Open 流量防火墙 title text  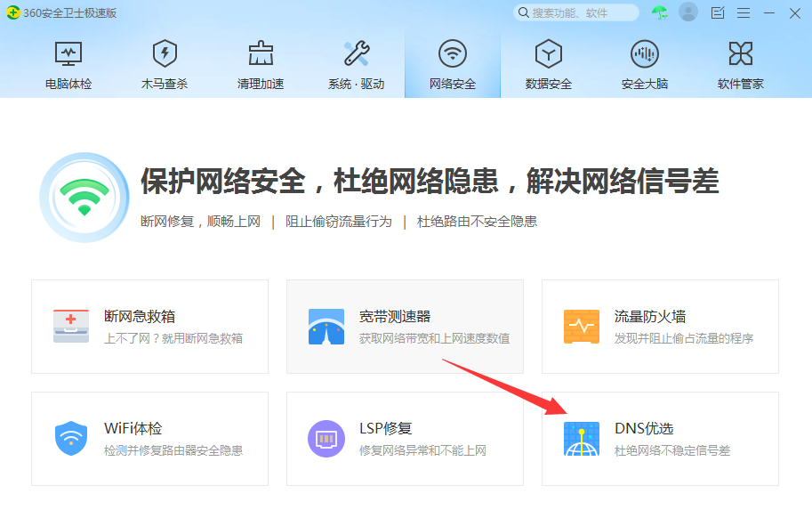point(650,316)
